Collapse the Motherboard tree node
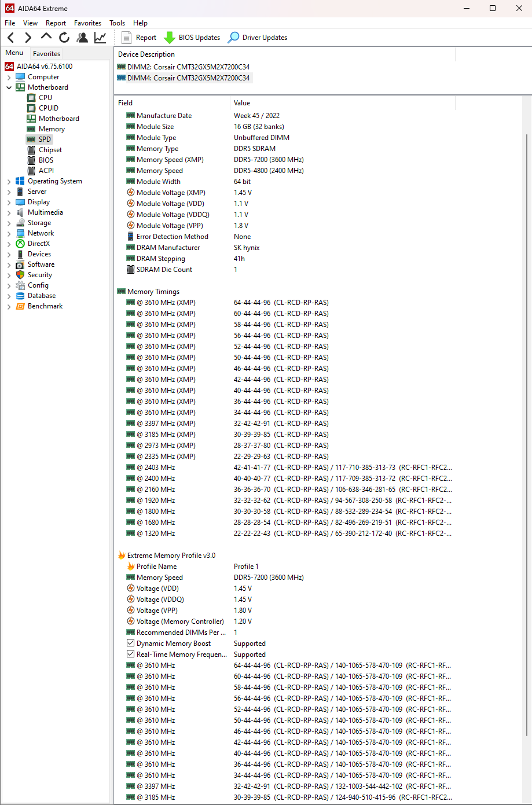The image size is (532, 805). coord(9,87)
